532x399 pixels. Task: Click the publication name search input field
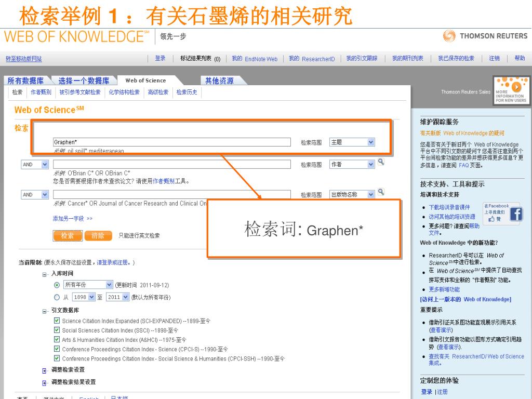pos(171,194)
